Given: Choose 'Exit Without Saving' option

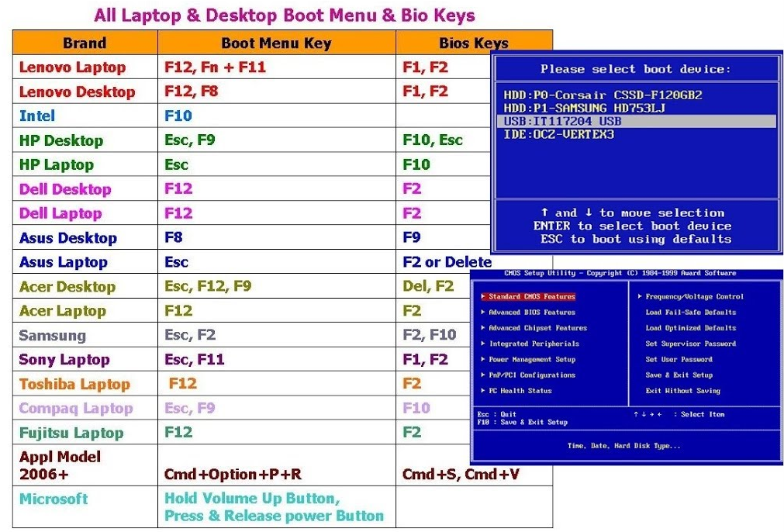Looking at the screenshot, I should pyautogui.click(x=682, y=391).
